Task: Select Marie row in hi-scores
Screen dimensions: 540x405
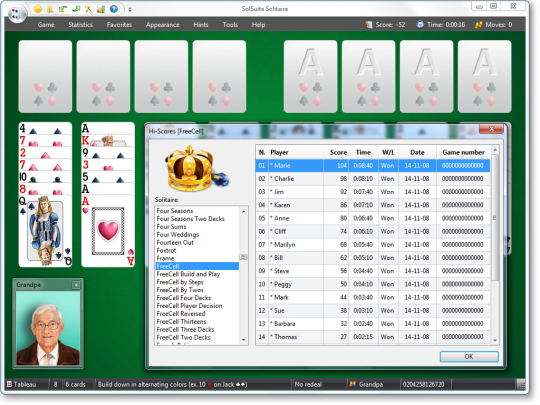Action: coord(373,166)
